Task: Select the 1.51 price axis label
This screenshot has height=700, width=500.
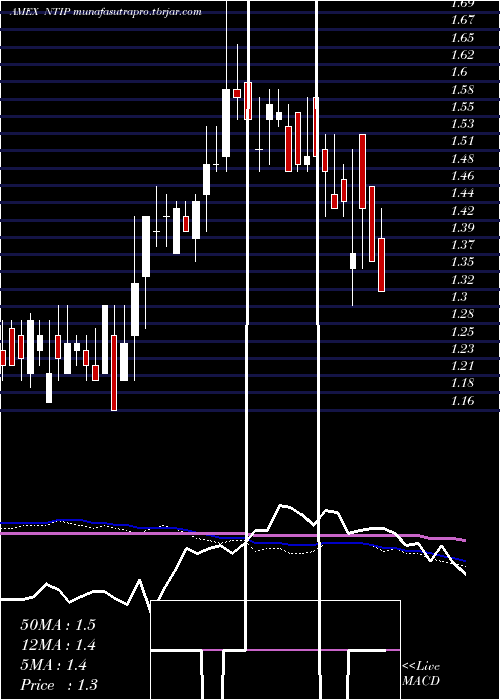Action: click(x=462, y=141)
